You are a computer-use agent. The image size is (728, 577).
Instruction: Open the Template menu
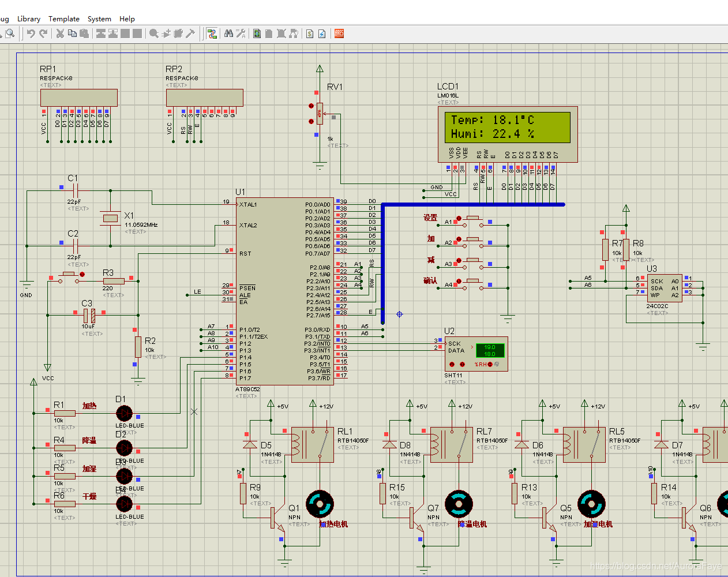[x=64, y=19]
